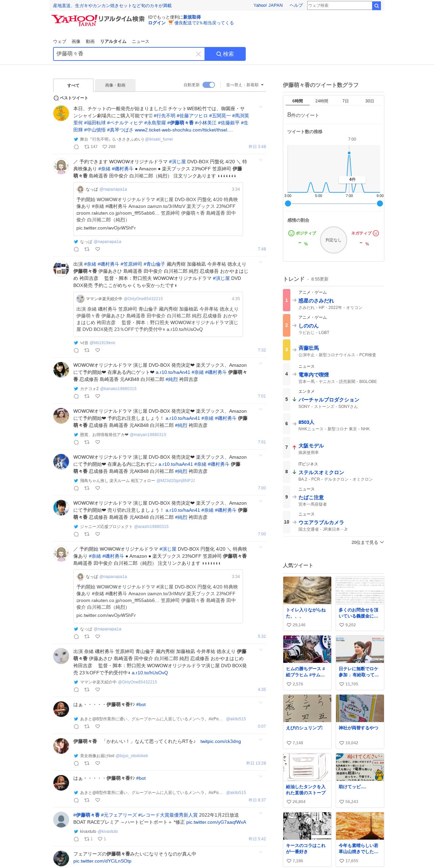Open the ニュース search category
The height and width of the screenshot is (868, 434).
pos(140,42)
